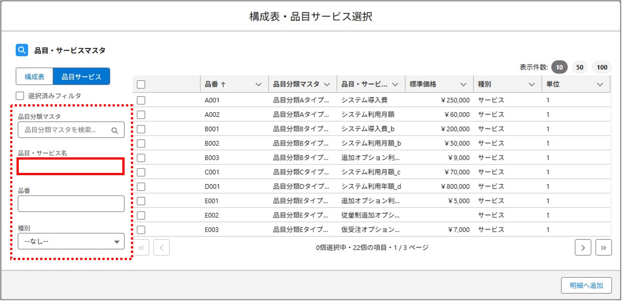This screenshot has height=302, width=644.
Task: Select the checkbox on the E003 row
Action: click(x=140, y=229)
